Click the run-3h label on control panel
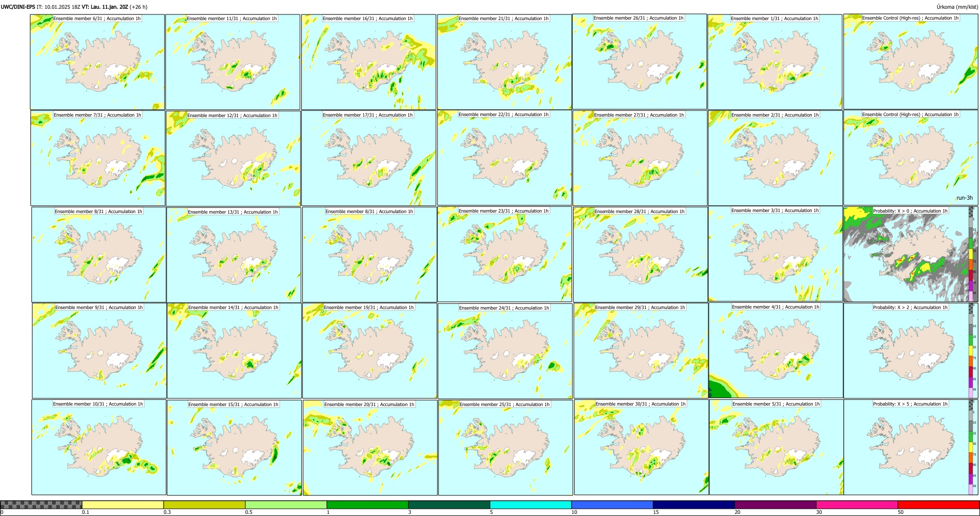Image resolution: width=980 pixels, height=516 pixels. click(x=965, y=198)
